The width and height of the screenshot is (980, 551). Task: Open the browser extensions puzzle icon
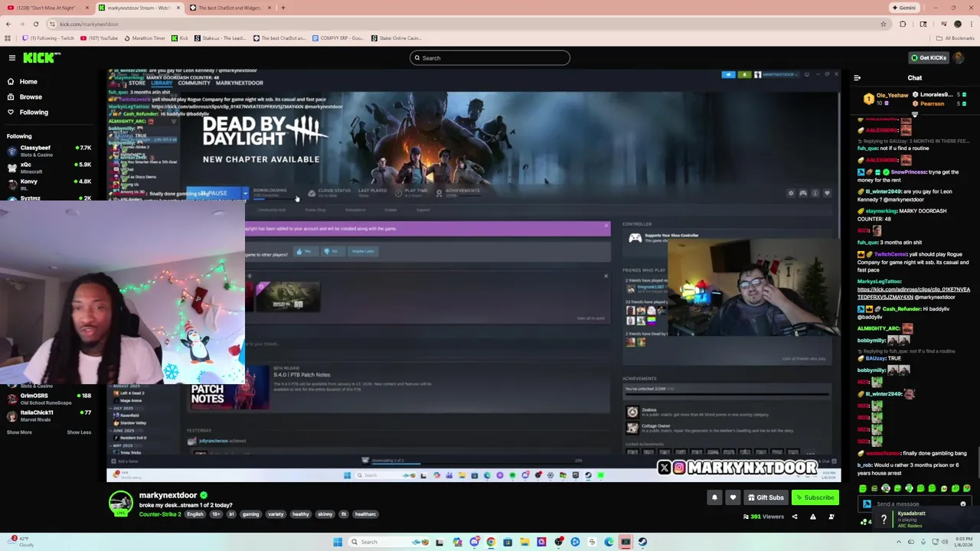[x=903, y=24]
